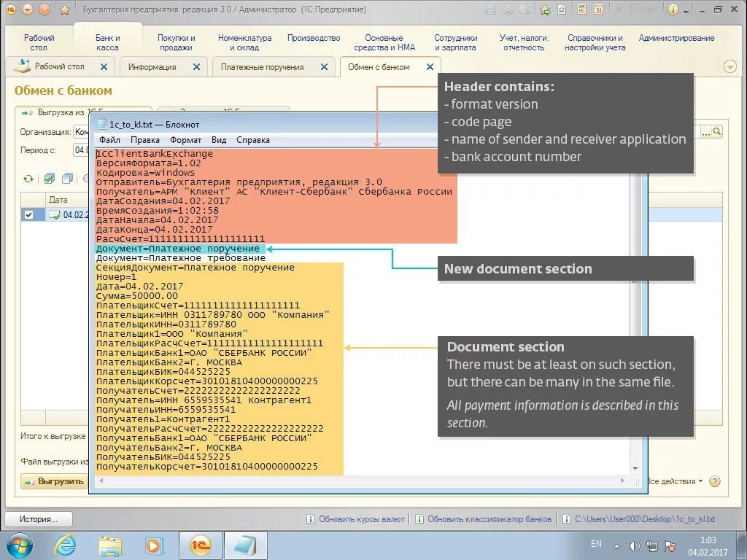747x560 pixels.
Task: Click the posted document icon in table row
Action: pyautogui.click(x=54, y=215)
